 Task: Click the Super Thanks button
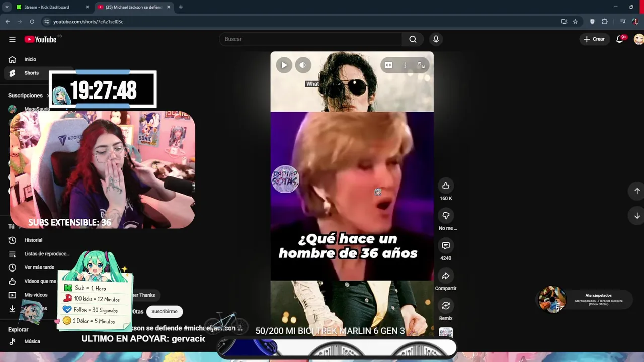pos(145,295)
